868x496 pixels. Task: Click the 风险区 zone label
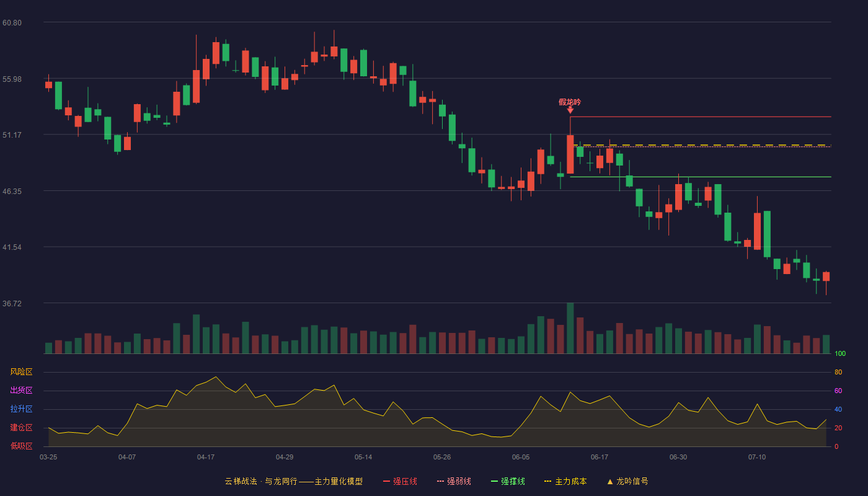[x=21, y=372]
